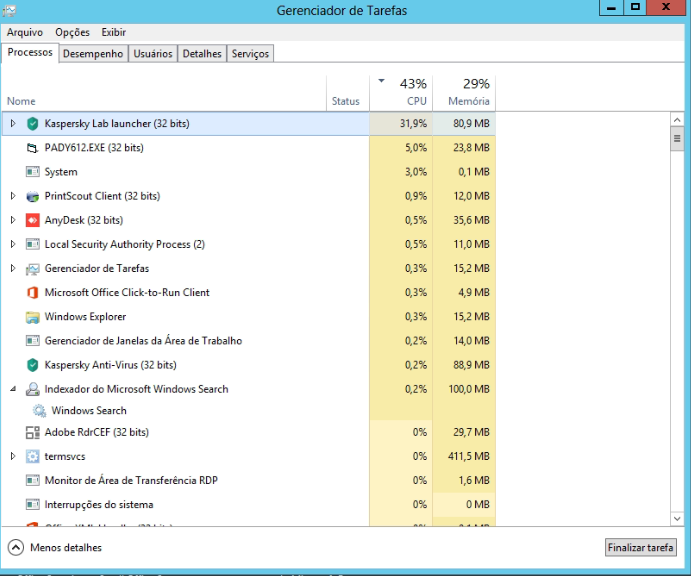Screen dimensions: 691x576
Task: Click the 100,0 MB memory value
Action: click(469, 389)
